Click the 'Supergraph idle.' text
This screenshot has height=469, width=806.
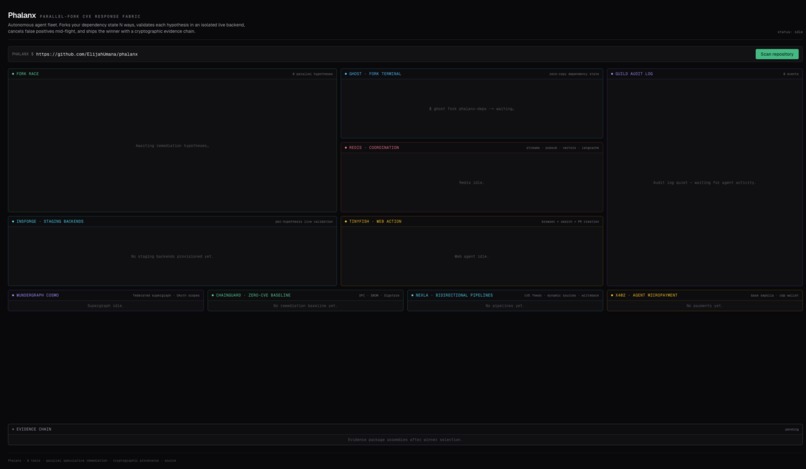tap(105, 305)
